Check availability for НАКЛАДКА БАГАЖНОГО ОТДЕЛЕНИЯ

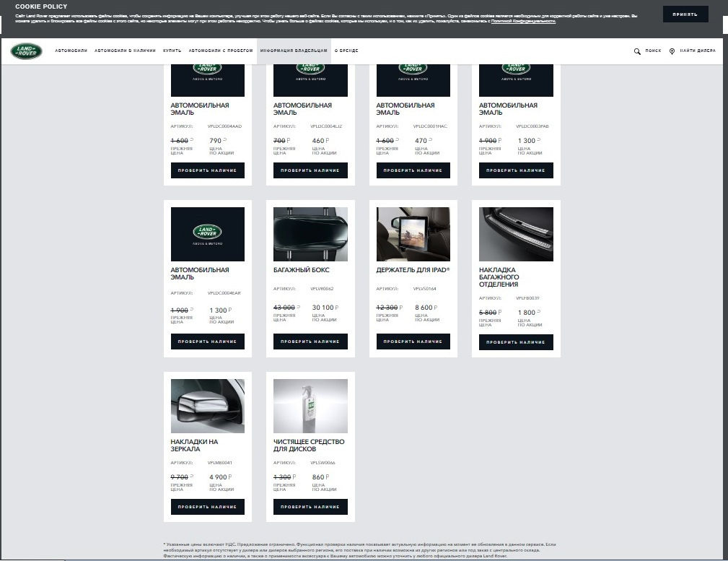[516, 342]
